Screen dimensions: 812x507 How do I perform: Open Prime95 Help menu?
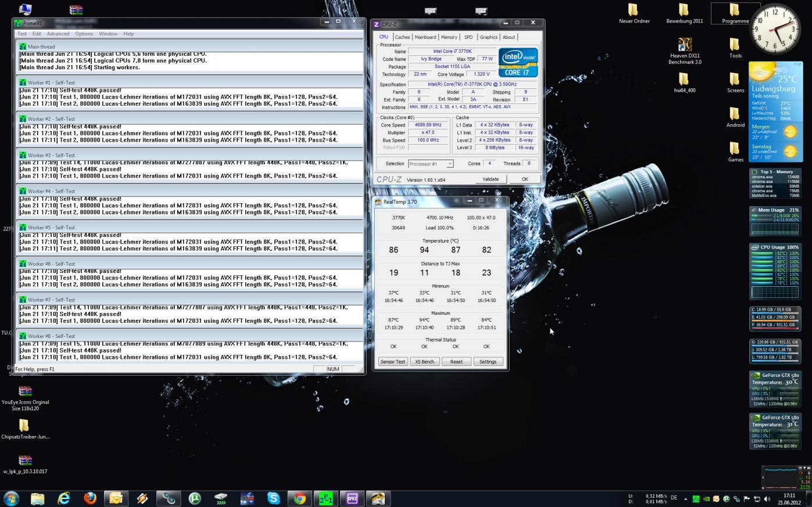[128, 34]
